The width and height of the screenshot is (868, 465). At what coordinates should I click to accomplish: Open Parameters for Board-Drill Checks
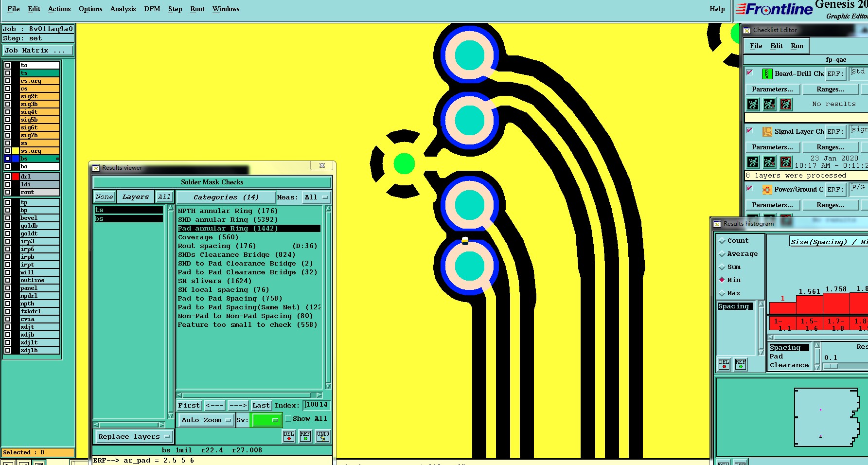pos(772,89)
